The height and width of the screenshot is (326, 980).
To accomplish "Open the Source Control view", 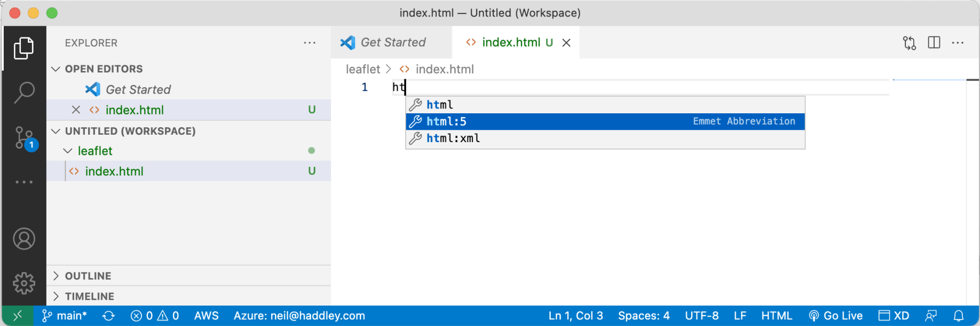I will tap(24, 138).
